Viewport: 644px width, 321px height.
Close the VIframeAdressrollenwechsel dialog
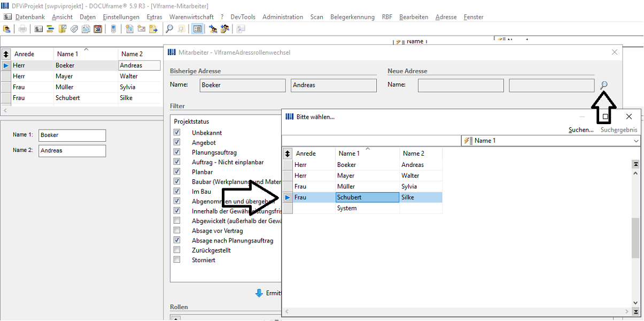(615, 52)
